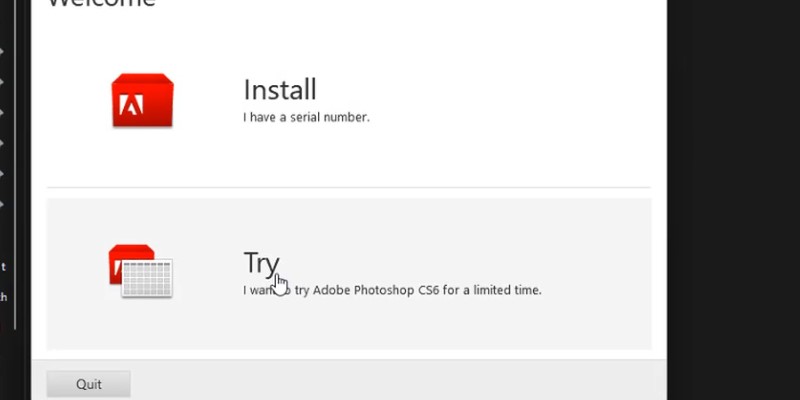Viewport: 800px width, 400px height.
Task: Click the Try icon with calendar
Action: (140, 270)
